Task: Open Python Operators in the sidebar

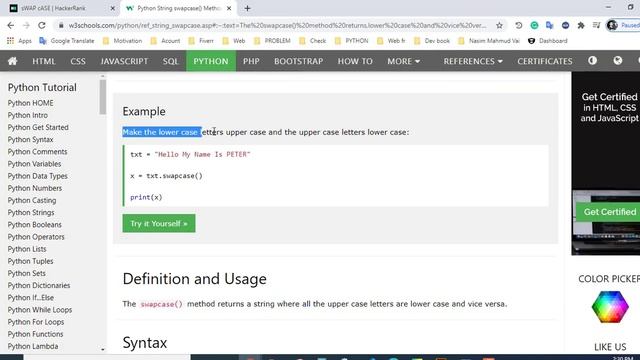Action: point(36,237)
